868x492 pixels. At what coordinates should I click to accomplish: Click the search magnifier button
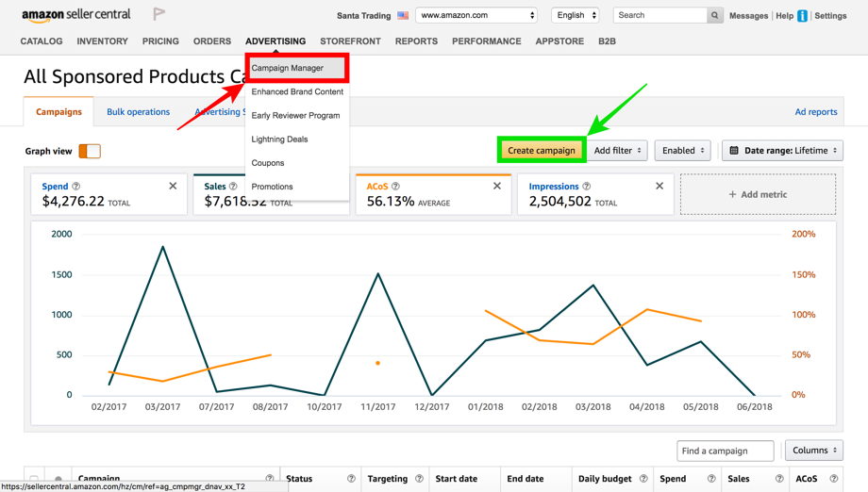click(x=714, y=15)
